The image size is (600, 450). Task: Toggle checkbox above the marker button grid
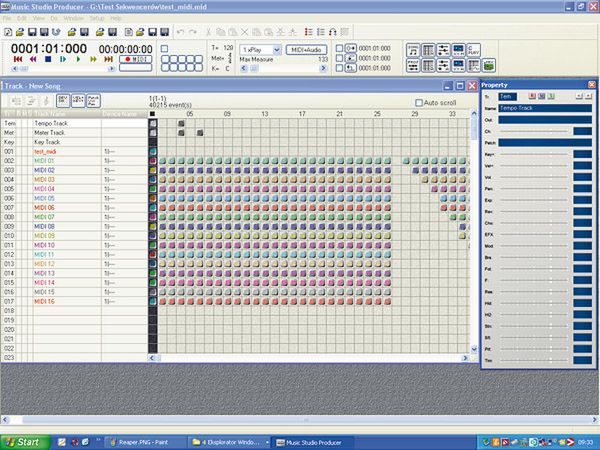click(x=164, y=49)
